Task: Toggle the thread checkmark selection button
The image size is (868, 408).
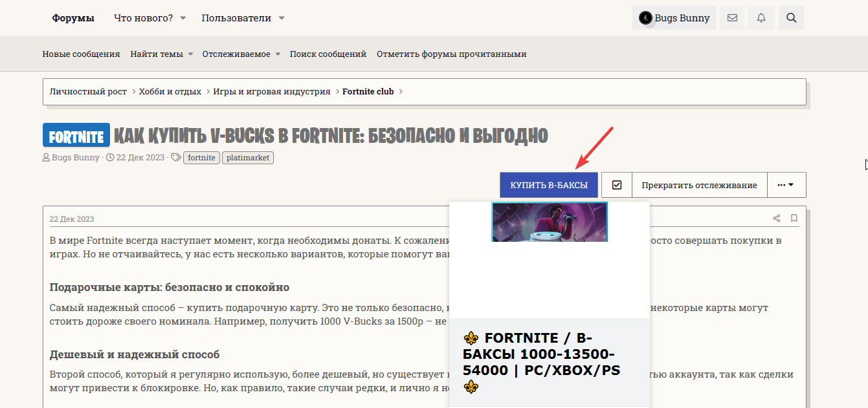Action: tap(617, 185)
